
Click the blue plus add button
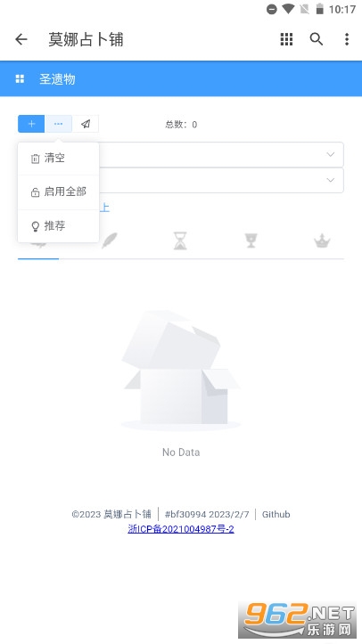tap(31, 124)
